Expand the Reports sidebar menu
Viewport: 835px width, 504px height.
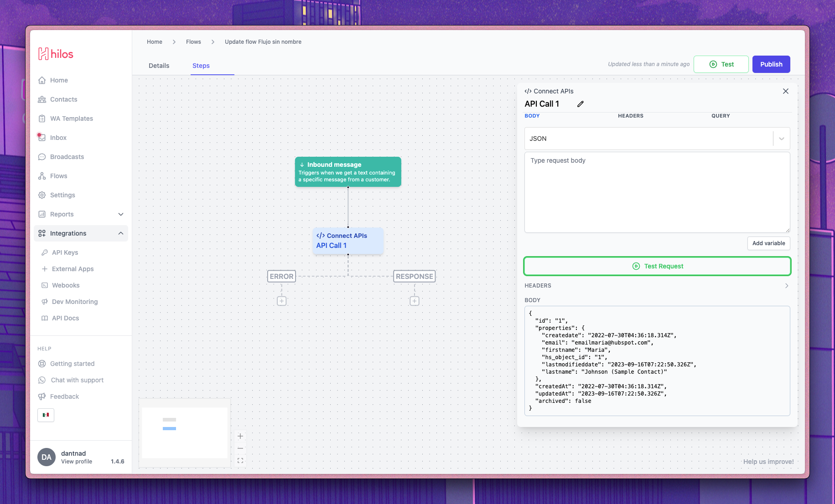point(121,214)
